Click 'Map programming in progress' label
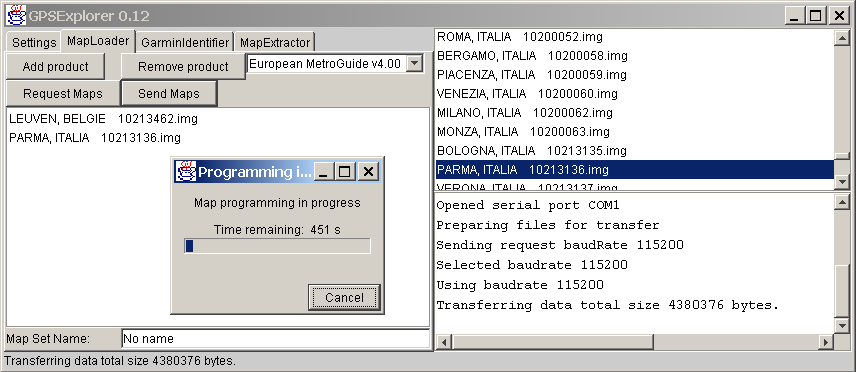Image resolution: width=856 pixels, height=372 pixels. point(277,203)
